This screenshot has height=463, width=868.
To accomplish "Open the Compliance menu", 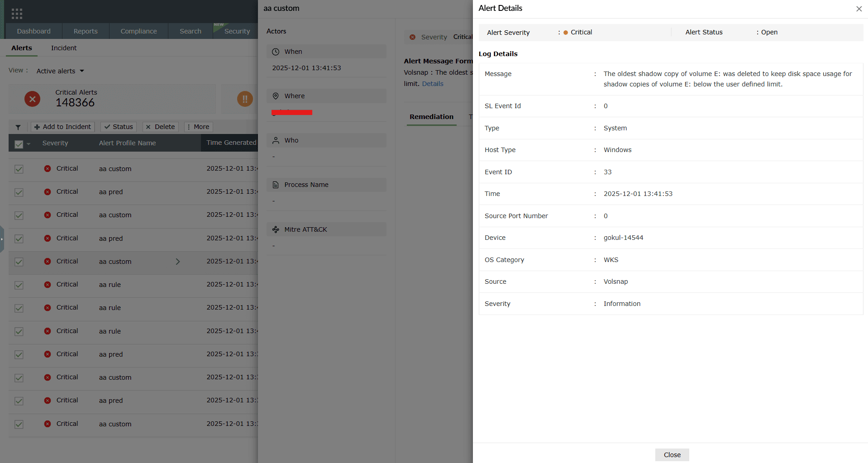I will (138, 31).
